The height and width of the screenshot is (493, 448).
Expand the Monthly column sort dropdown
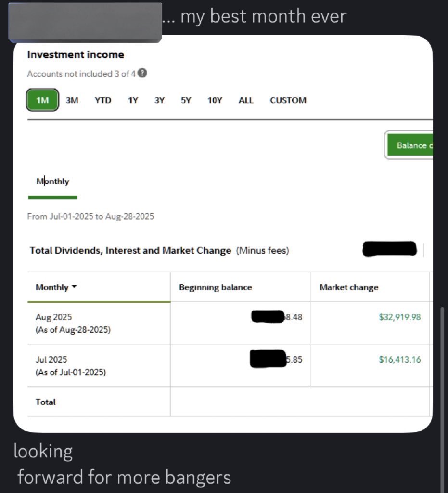point(55,287)
